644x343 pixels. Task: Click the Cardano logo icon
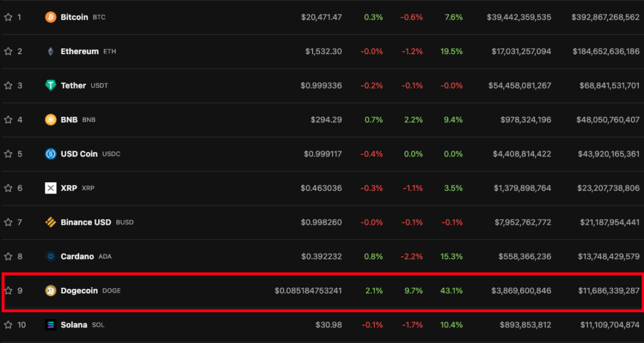51,256
